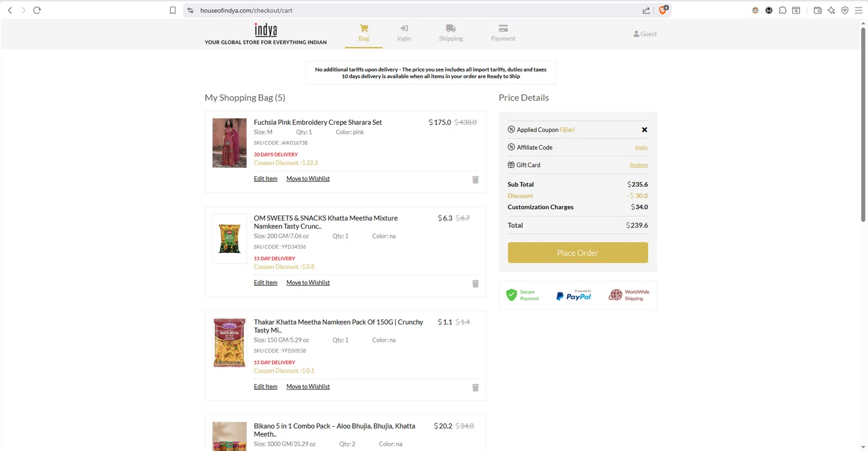This screenshot has height=451, width=868.
Task: Edit Item for Thakar Khatta Meetha Namkeen
Action: click(266, 387)
